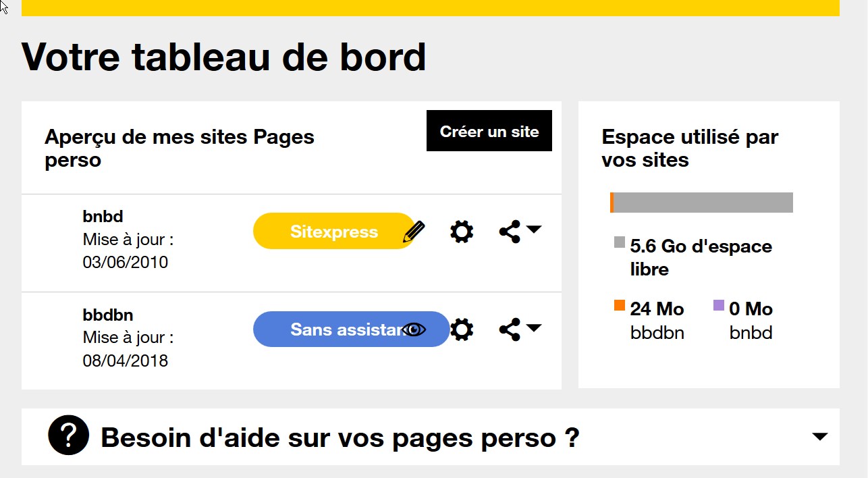The height and width of the screenshot is (478, 868).
Task: Click the pencil icon to edit bnbd site
Action: point(414,230)
